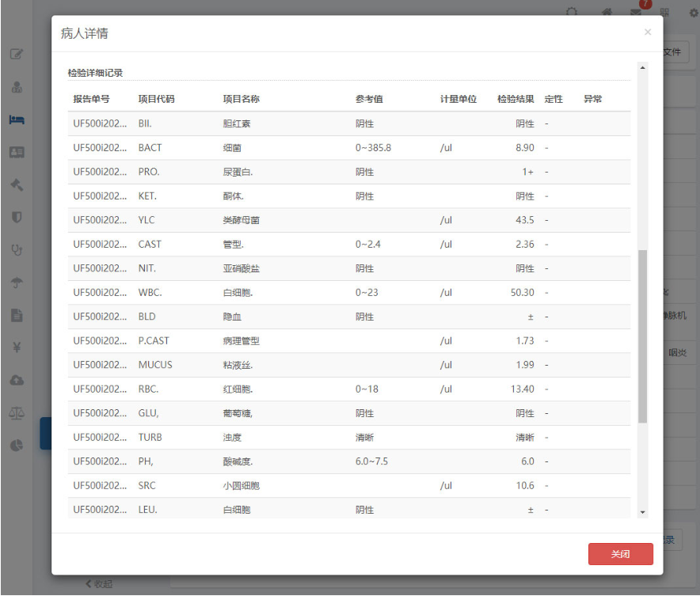Click the 亚硝酸盐 item name

coord(241,268)
